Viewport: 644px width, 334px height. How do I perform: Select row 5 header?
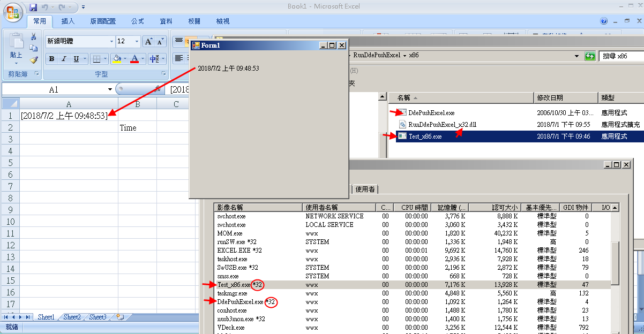coord(10,162)
